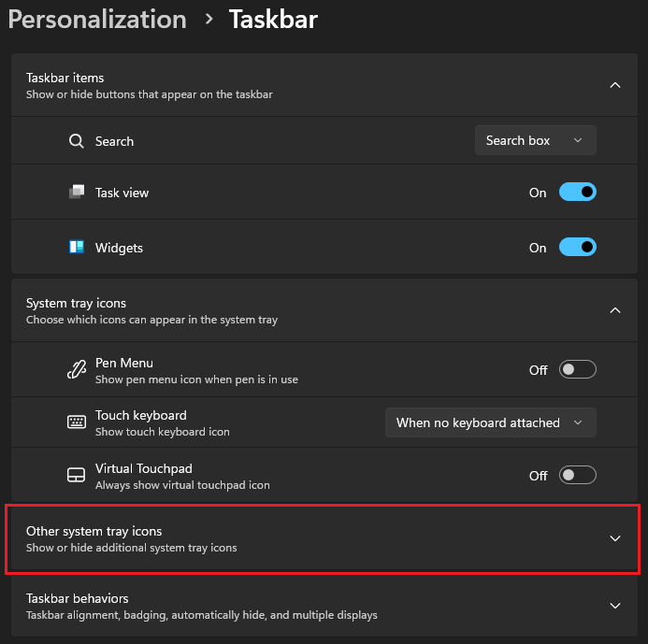This screenshot has width=648, height=644.
Task: Turn on the Virtual Touchpad toggle
Action: click(x=577, y=476)
